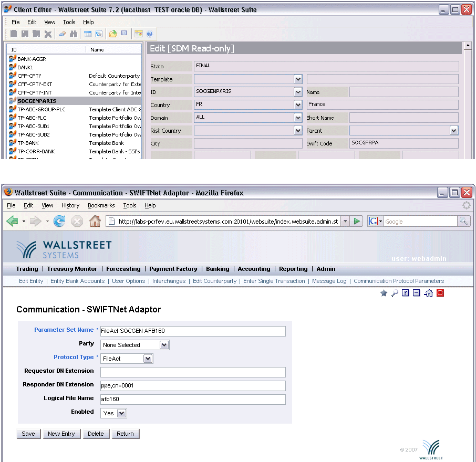Image resolution: width=476 pixels, height=462 pixels.
Task: Open the Risk Country dropdown
Action: point(298,130)
